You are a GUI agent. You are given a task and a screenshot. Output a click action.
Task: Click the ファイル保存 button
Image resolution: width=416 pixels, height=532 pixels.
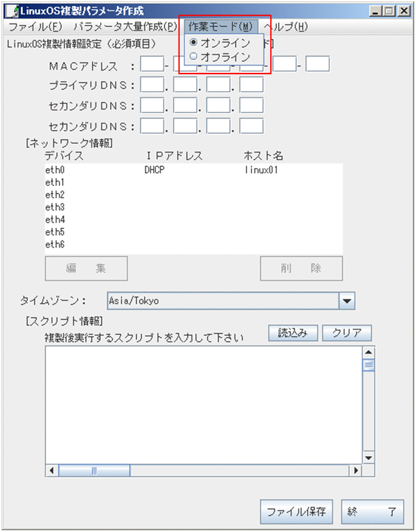[x=296, y=511]
